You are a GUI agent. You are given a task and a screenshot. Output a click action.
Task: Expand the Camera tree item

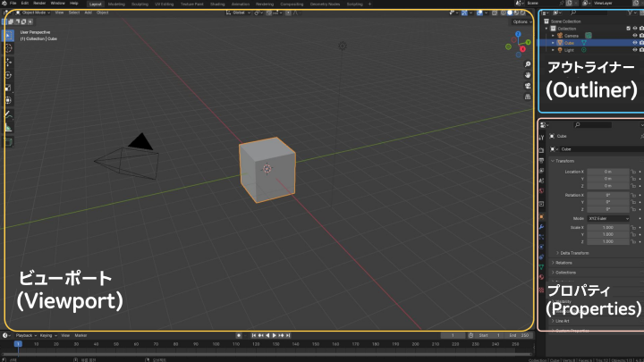point(553,36)
